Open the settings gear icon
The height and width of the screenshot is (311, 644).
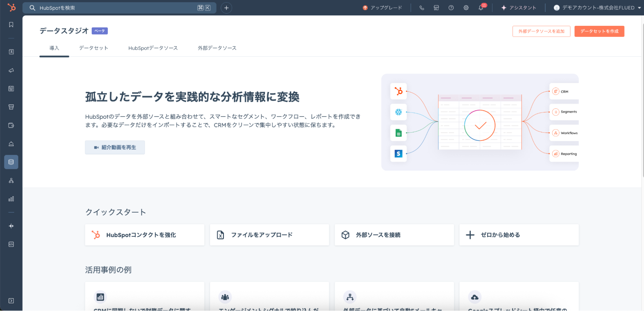pyautogui.click(x=466, y=8)
